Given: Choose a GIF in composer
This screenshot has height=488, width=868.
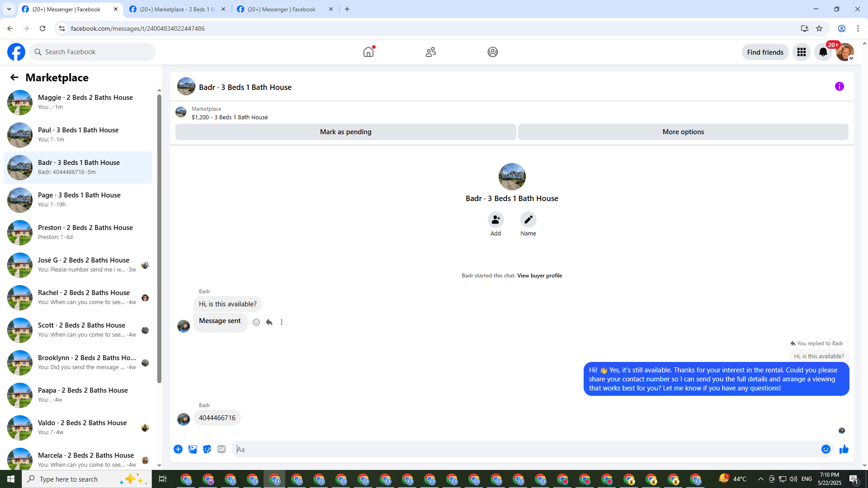Looking at the screenshot, I should point(222,449).
